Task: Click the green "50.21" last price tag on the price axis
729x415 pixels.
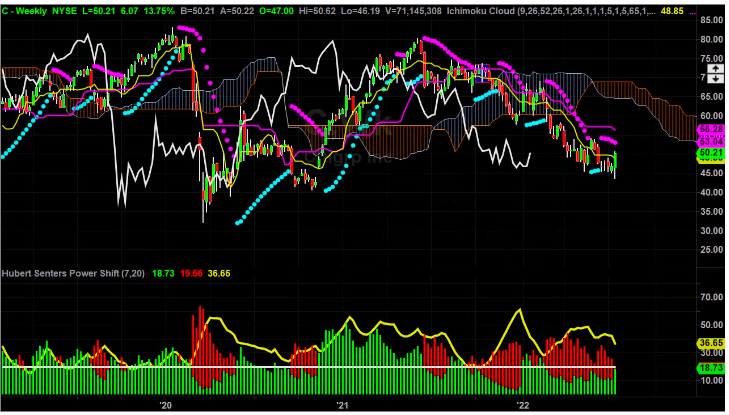Action: [711, 153]
